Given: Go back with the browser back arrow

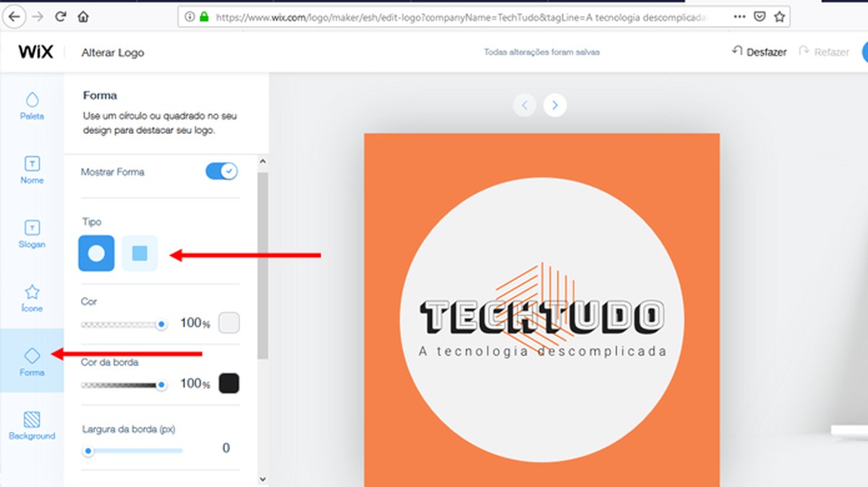Looking at the screenshot, I should click(x=14, y=16).
